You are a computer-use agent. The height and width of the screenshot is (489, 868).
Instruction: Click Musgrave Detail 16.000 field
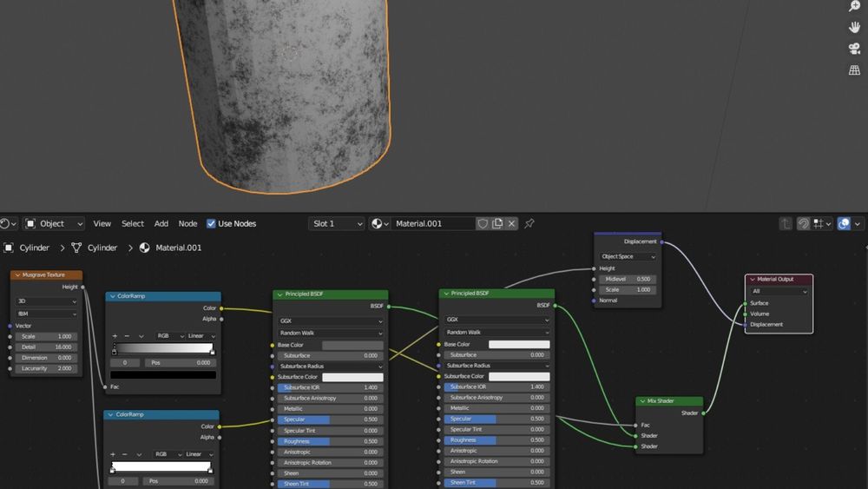[47, 347]
